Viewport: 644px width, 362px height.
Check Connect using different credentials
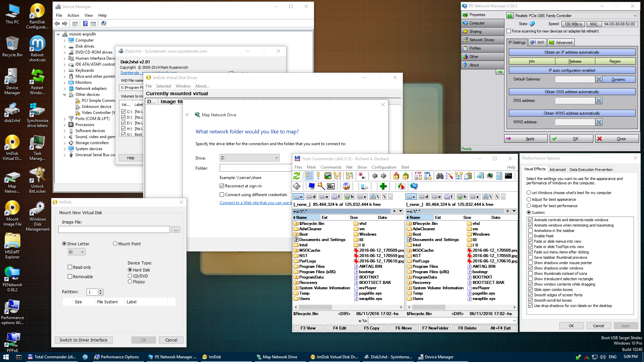click(x=222, y=195)
